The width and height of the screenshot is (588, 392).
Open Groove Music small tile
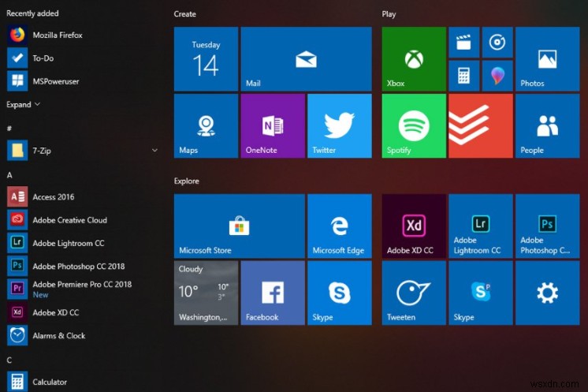497,43
